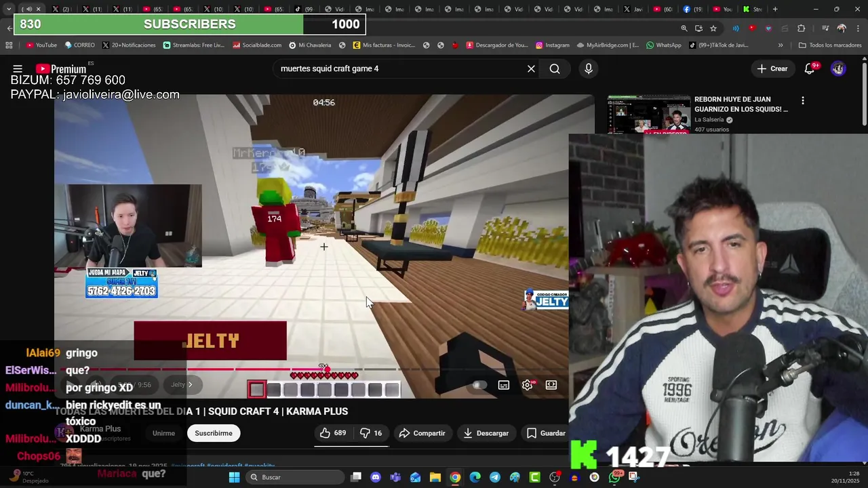868x488 pixels.
Task: Click the Unirme join button
Action: [163, 433]
